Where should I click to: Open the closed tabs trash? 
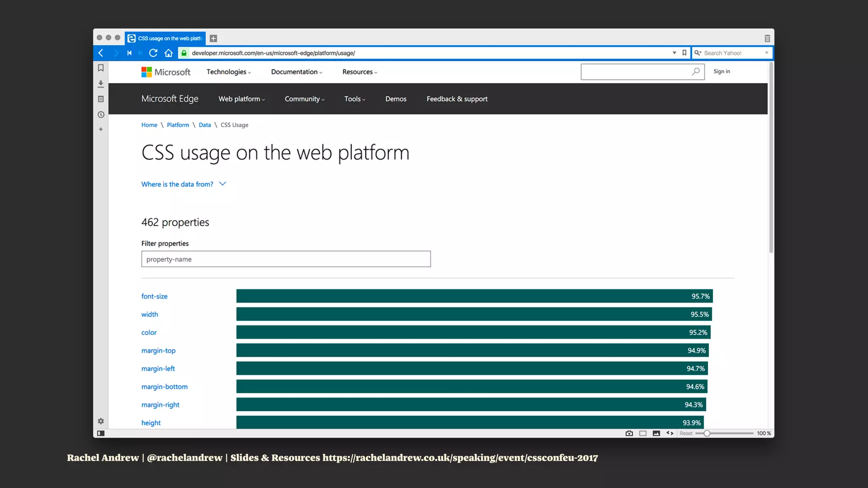[x=767, y=39]
